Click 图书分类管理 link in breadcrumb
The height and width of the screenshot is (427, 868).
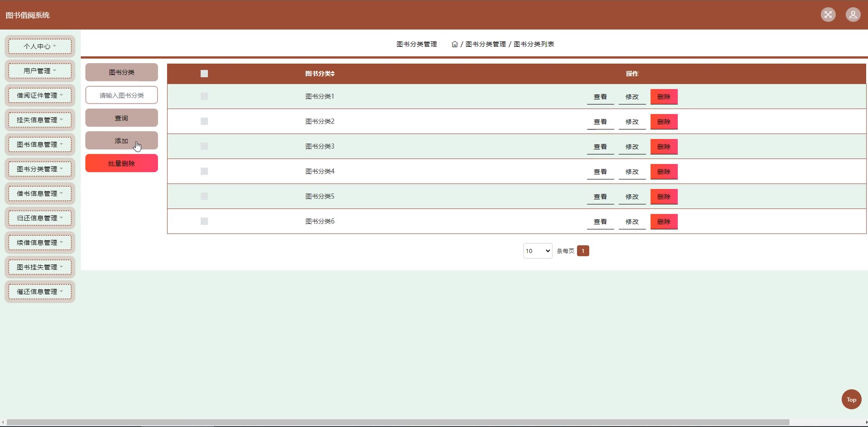[x=486, y=44]
